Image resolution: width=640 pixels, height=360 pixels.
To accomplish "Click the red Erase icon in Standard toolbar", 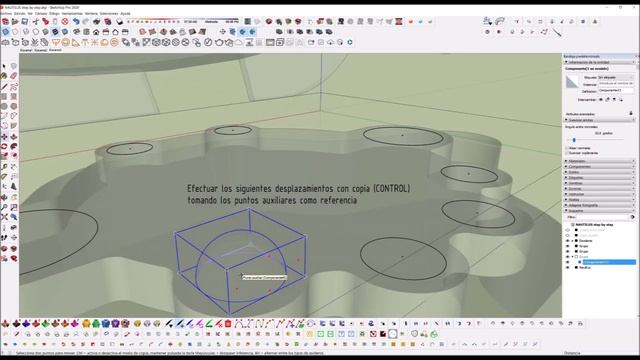I will (x=65, y=21).
